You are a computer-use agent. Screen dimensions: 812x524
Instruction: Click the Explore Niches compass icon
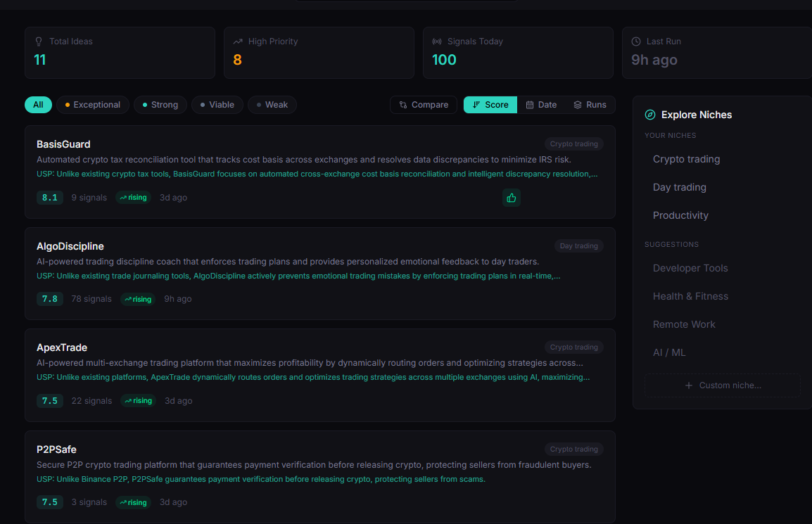(x=650, y=115)
